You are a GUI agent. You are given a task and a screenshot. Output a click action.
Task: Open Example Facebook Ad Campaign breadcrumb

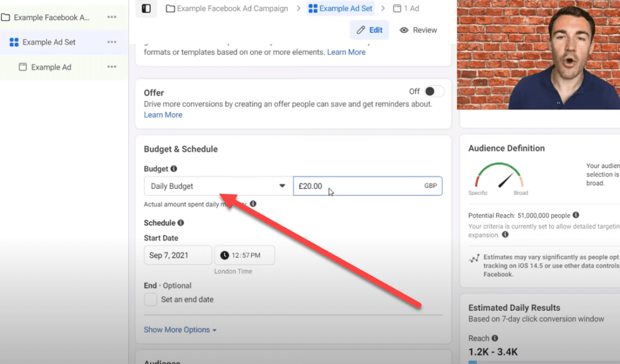click(227, 8)
